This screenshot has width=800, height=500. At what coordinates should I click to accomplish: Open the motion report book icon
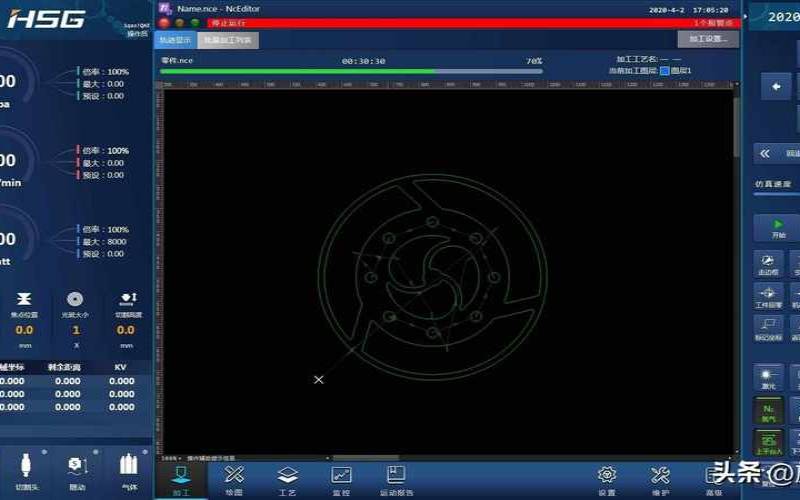pos(396,481)
